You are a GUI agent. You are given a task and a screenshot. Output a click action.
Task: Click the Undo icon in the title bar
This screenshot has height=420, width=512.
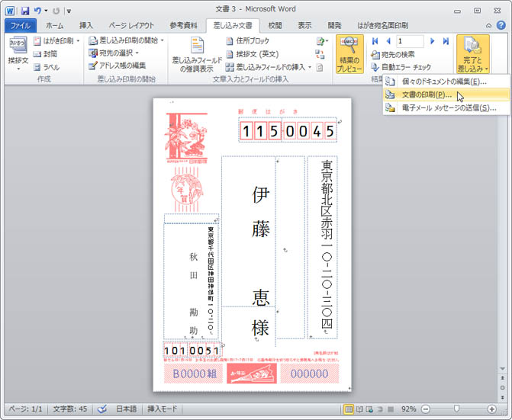[x=39, y=11]
